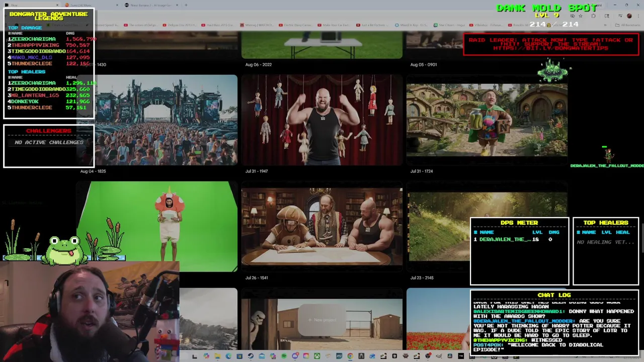The height and width of the screenshot is (362, 644).
Task: Open the library table image Jul 26 - 1541
Action: pyautogui.click(x=322, y=227)
